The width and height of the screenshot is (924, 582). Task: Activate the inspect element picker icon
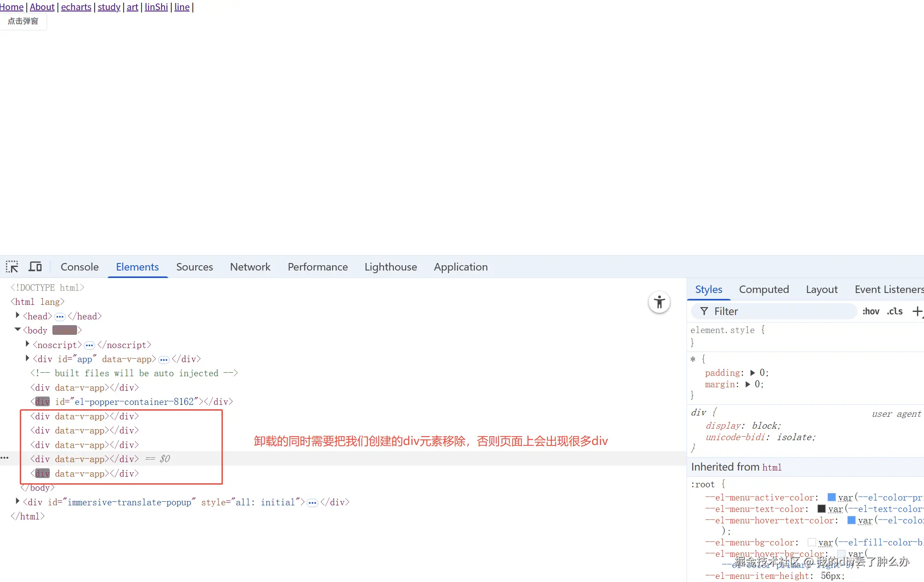click(x=12, y=267)
